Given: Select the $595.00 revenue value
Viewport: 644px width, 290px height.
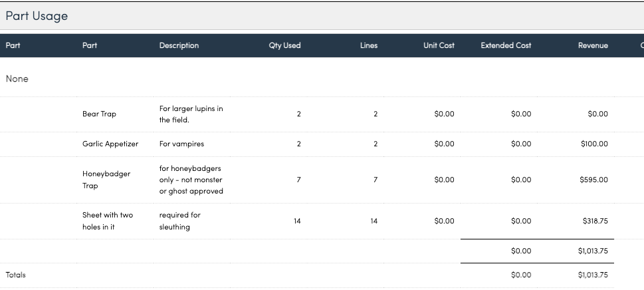Looking at the screenshot, I should (x=593, y=180).
